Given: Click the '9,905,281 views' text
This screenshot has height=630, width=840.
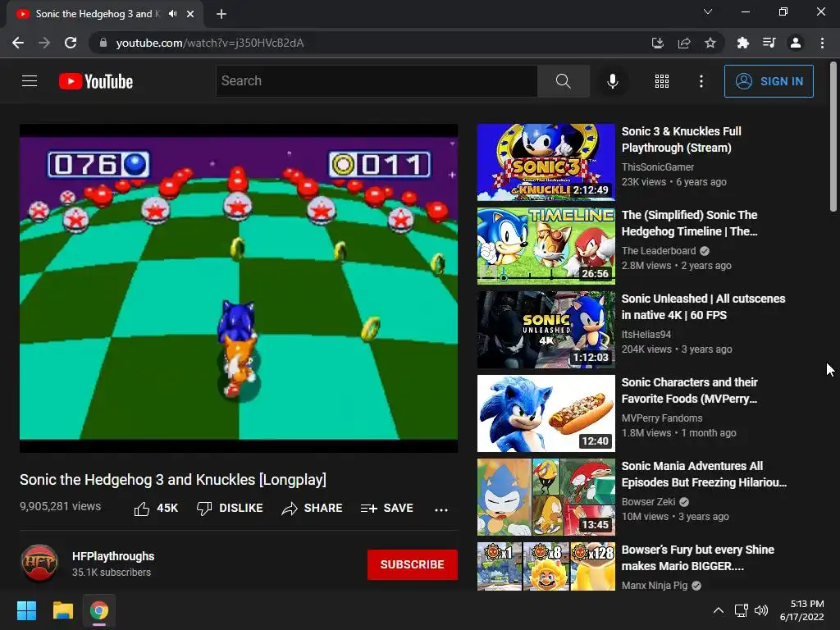Looking at the screenshot, I should [x=60, y=506].
